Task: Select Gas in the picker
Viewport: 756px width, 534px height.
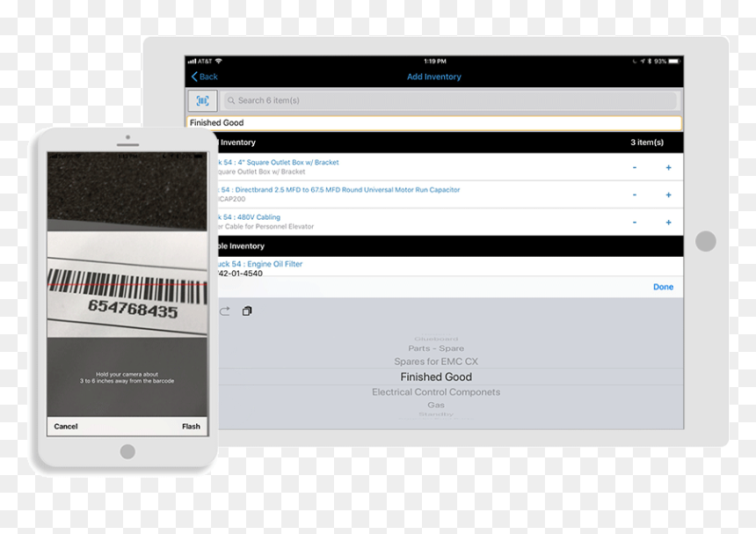Action: coord(436,406)
